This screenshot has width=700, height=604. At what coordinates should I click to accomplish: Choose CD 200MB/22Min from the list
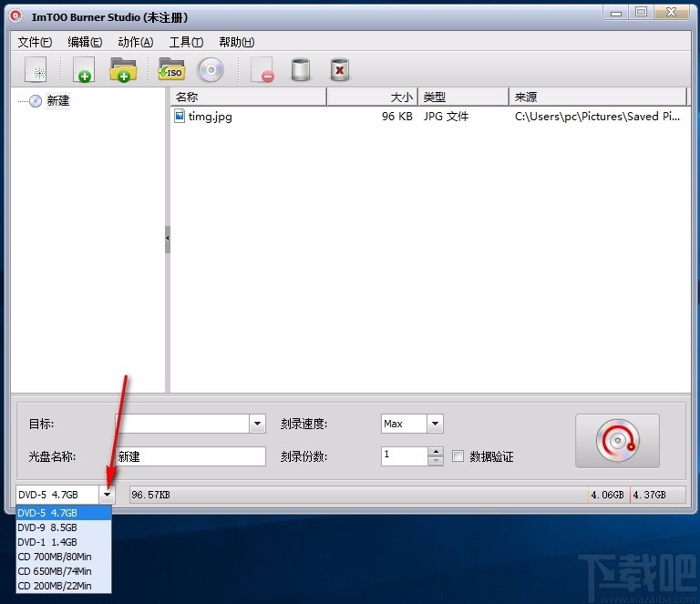pos(64,586)
